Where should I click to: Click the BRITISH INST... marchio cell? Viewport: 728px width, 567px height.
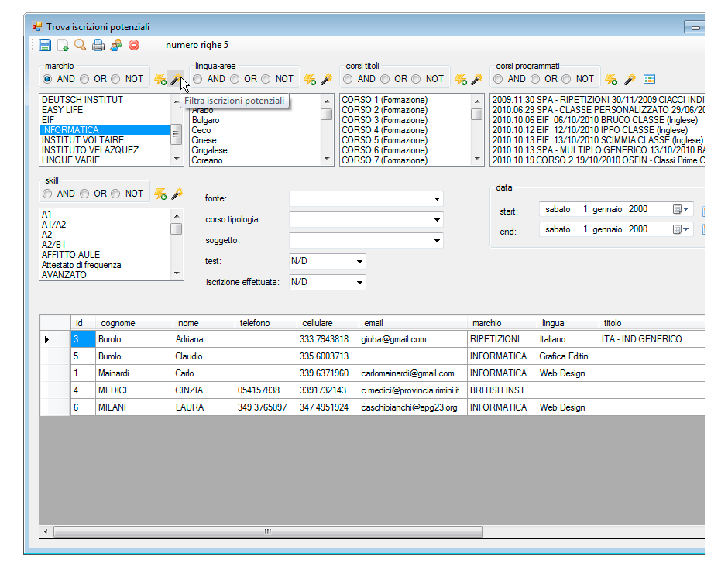pyautogui.click(x=502, y=390)
